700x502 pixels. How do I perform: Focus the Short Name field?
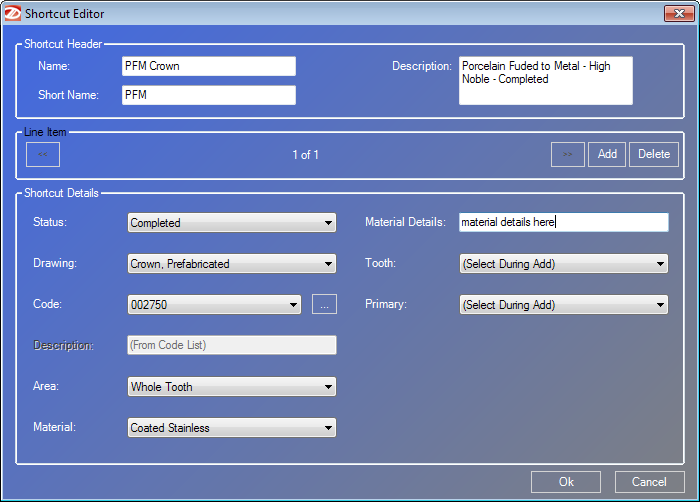[x=208, y=95]
